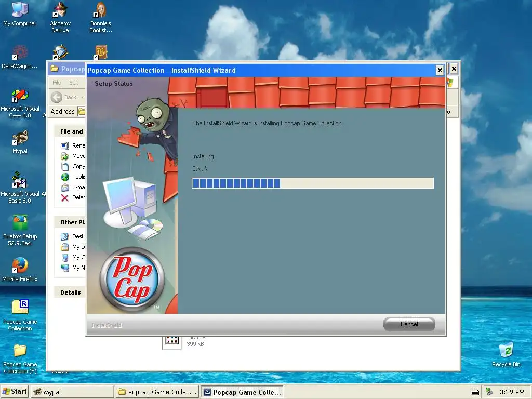Open Bonnie's Bookstore desktop shortcut
The width and height of the screenshot is (532, 399).
click(x=100, y=17)
